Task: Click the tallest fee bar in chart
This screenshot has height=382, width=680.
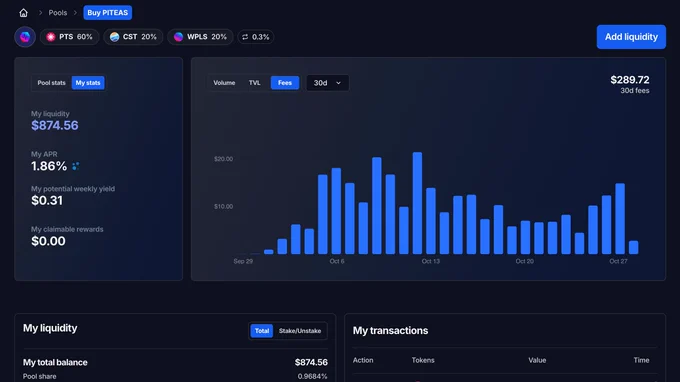Action: 417,203
